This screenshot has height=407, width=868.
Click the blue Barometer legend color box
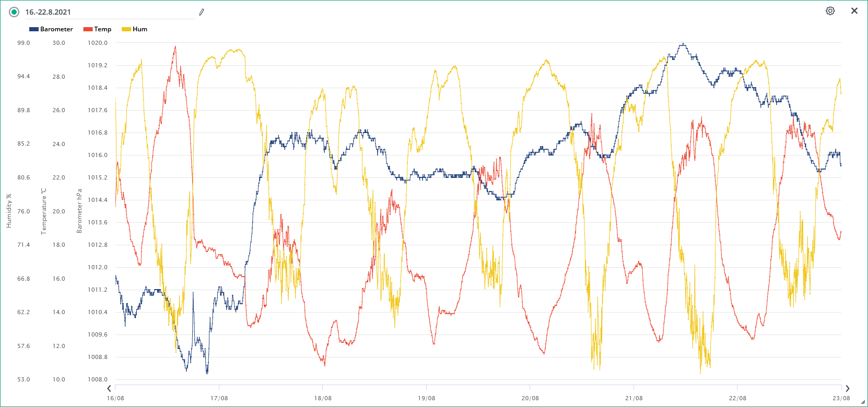pos(34,29)
